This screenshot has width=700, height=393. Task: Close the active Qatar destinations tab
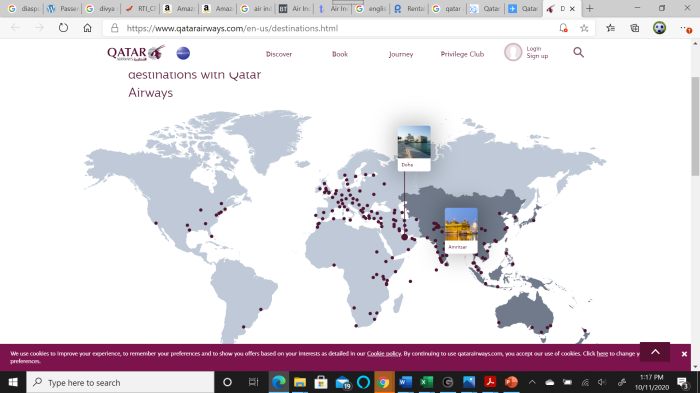572,8
